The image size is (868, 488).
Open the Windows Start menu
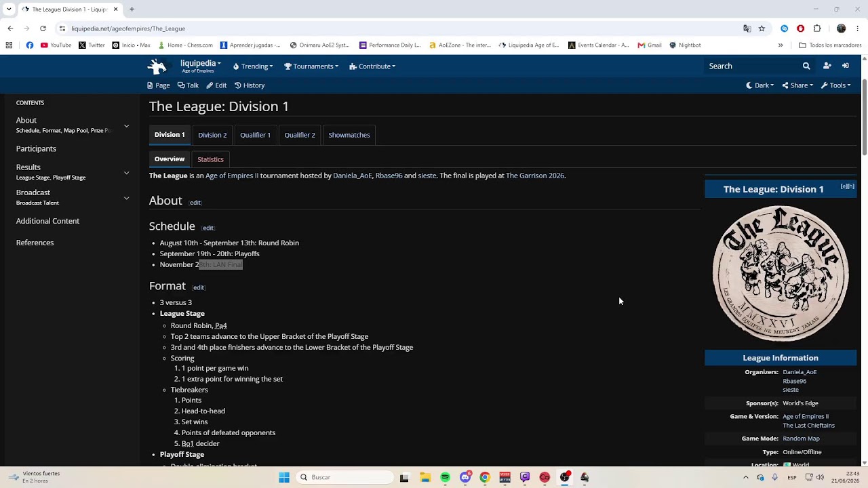[284, 477]
